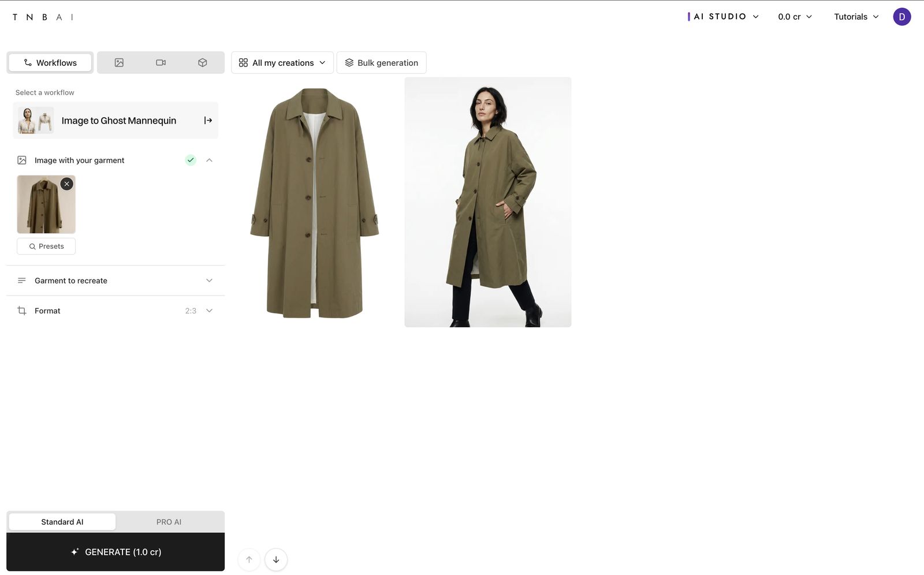Click the Garment to recreate label
924x575 pixels.
coord(71,281)
